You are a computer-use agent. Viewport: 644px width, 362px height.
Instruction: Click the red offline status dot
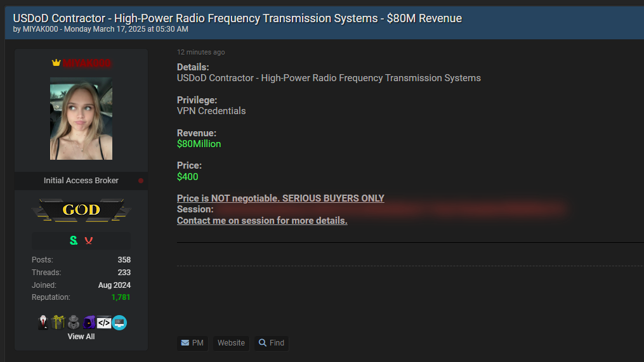(141, 181)
